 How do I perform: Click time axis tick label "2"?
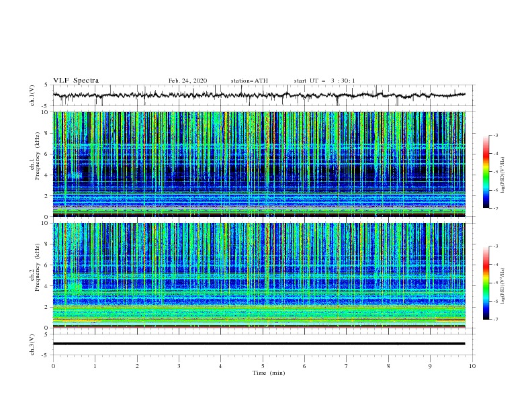point(137,366)
